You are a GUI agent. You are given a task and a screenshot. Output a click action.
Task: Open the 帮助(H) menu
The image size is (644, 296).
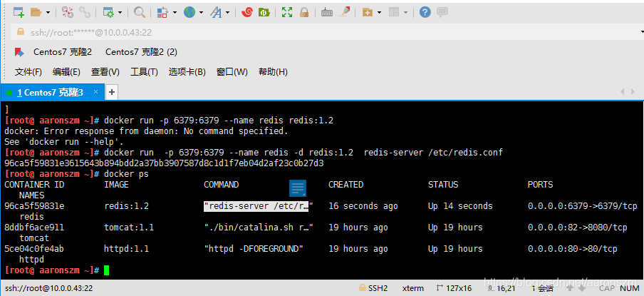tap(273, 72)
